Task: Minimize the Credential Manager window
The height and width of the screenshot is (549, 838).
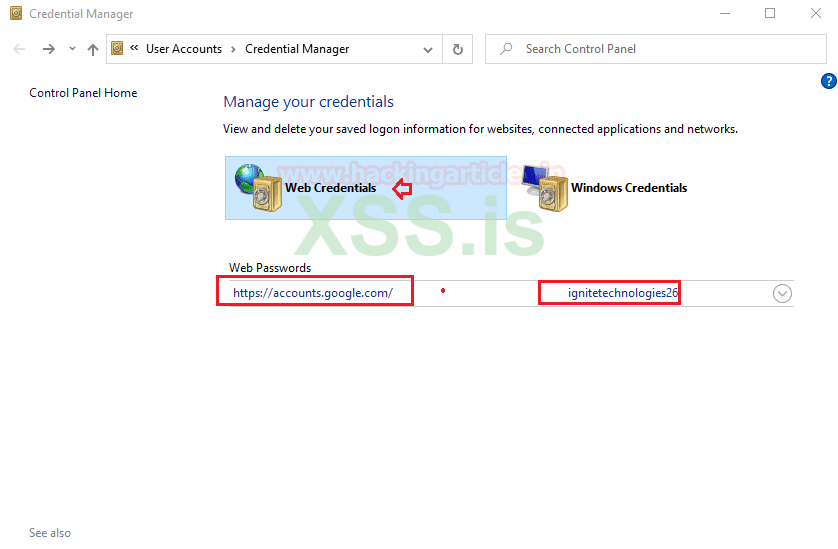Action: (725, 13)
